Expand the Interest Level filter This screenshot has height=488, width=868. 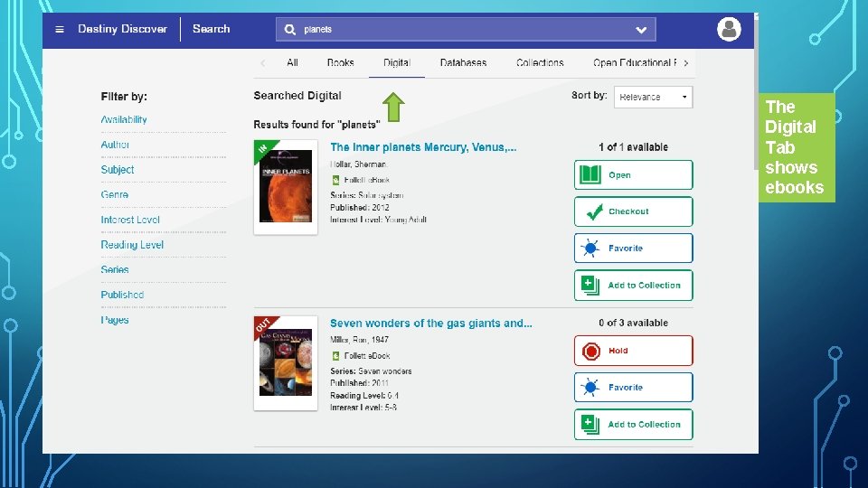(x=130, y=220)
